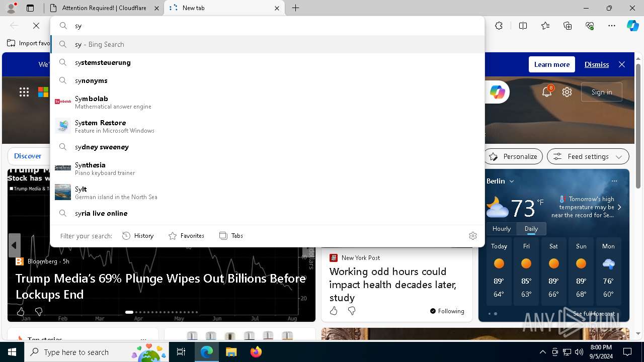Close the blue banner with X
The height and width of the screenshot is (362, 644).
[622, 64]
